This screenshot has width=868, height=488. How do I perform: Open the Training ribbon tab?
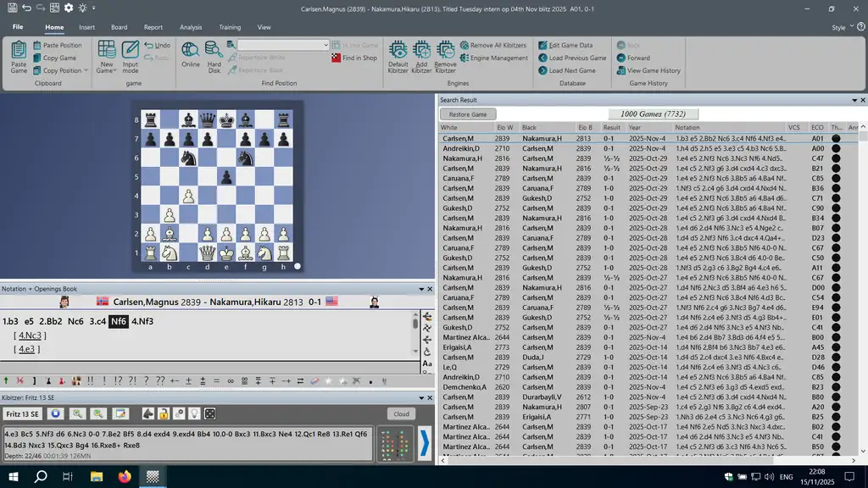pos(230,27)
